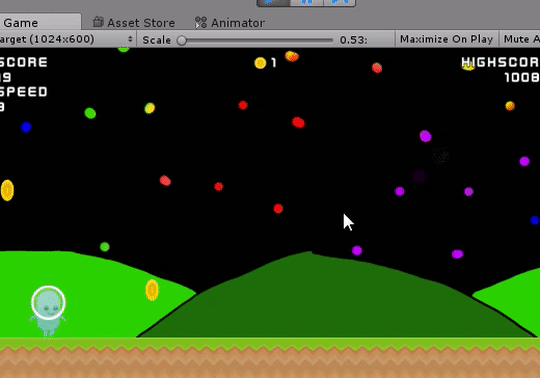This screenshot has height=378, width=540.
Task: Click the SPEED label in game
Action: pos(24,92)
